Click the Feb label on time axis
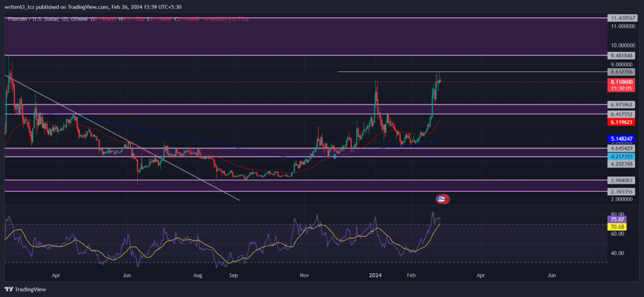644x297 pixels. (x=410, y=275)
